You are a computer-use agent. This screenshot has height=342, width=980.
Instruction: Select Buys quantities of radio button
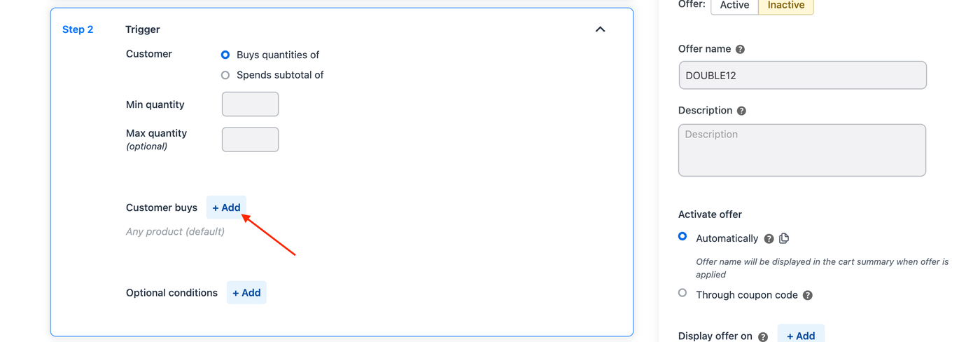coord(225,55)
